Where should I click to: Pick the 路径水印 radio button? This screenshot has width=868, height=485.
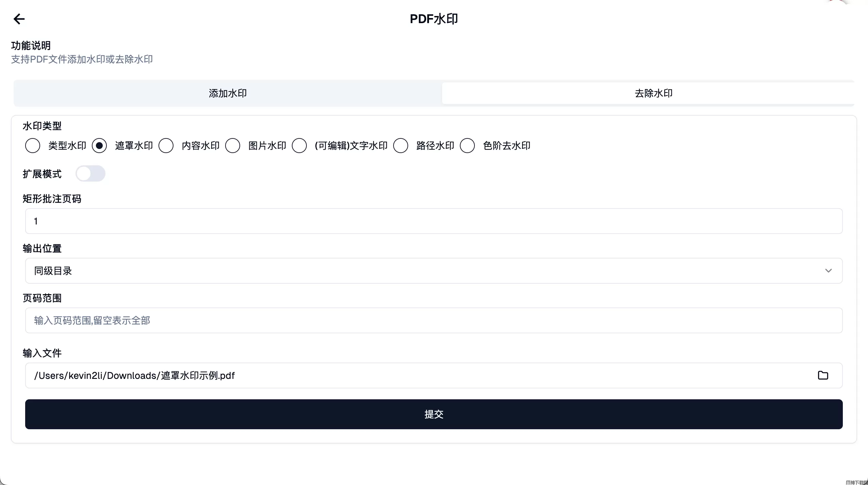(x=401, y=146)
